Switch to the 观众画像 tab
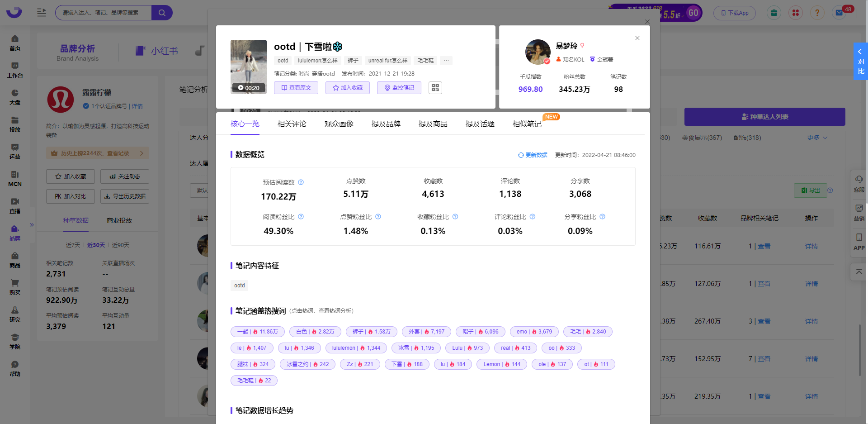The image size is (868, 424). click(339, 124)
